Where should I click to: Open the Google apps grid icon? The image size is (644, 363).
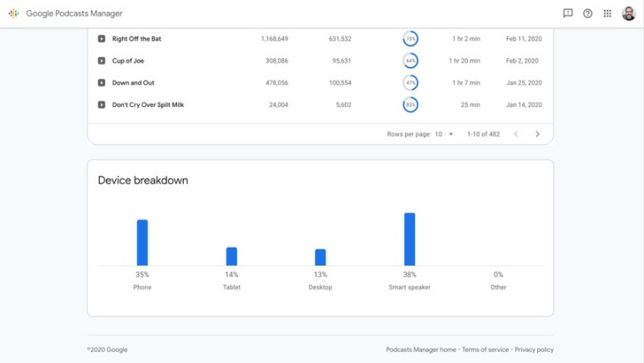(x=608, y=14)
